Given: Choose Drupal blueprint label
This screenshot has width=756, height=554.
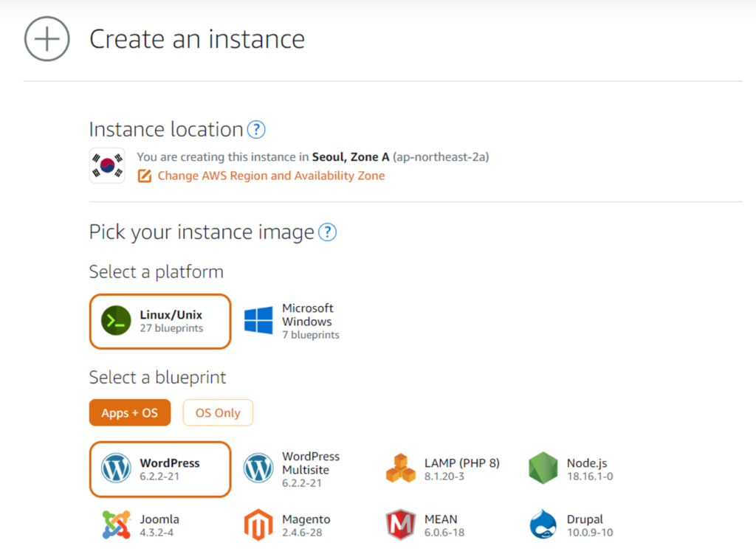Looking at the screenshot, I should point(585,519).
